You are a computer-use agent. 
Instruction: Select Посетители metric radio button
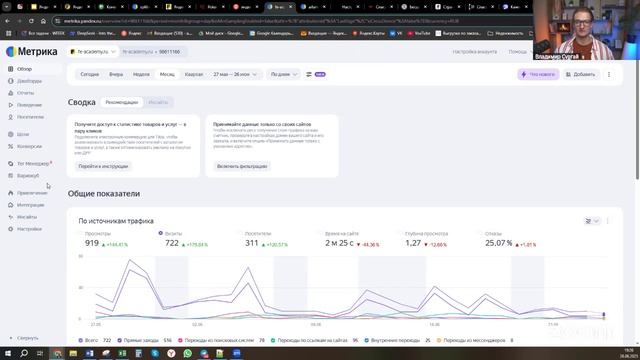click(241, 233)
